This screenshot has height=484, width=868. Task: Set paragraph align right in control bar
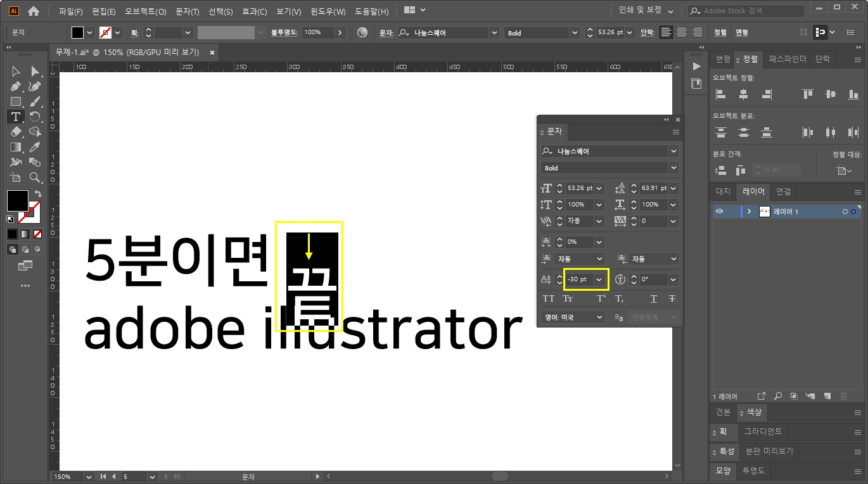(x=698, y=32)
